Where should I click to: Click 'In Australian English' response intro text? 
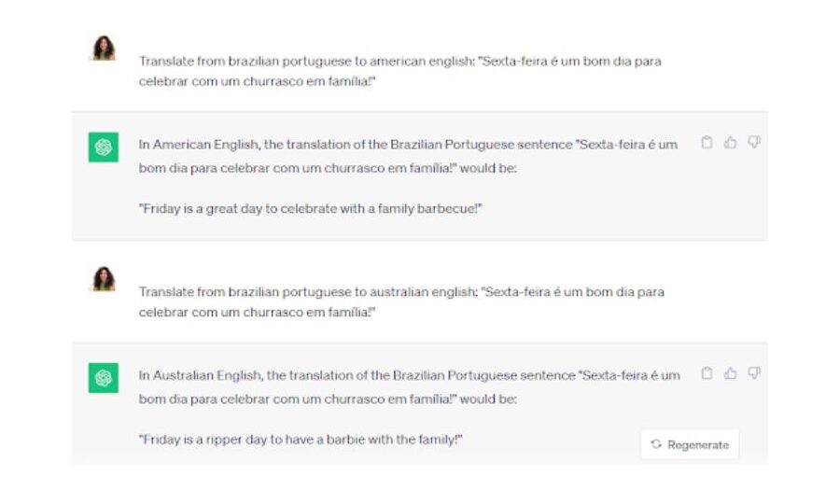pos(410,387)
